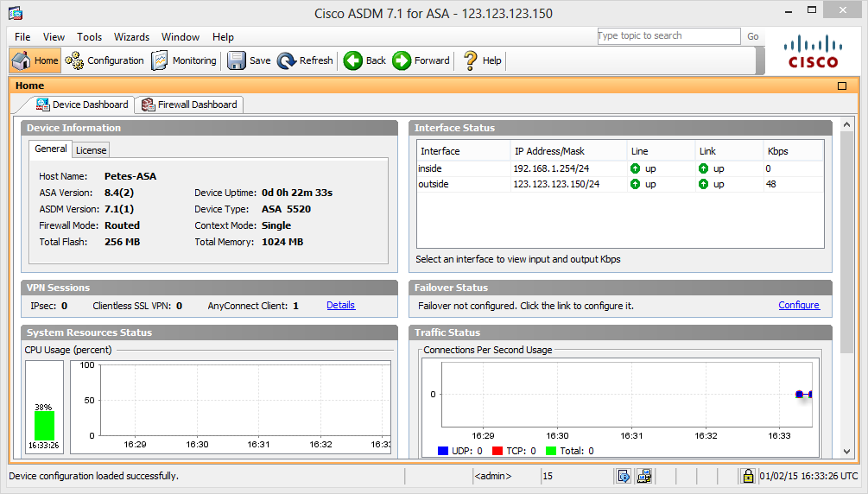Sort by the Kbps column header

click(793, 151)
